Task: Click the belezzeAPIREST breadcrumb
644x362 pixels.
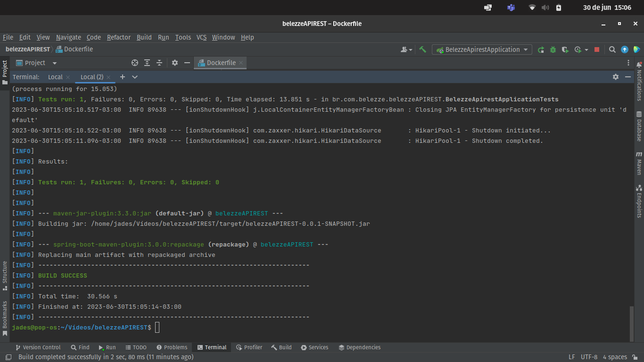Action: pyautogui.click(x=28, y=49)
